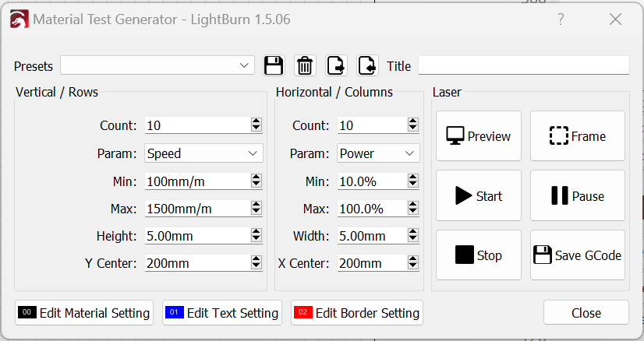Open the laser Preview
The image size is (644, 341).
(479, 135)
